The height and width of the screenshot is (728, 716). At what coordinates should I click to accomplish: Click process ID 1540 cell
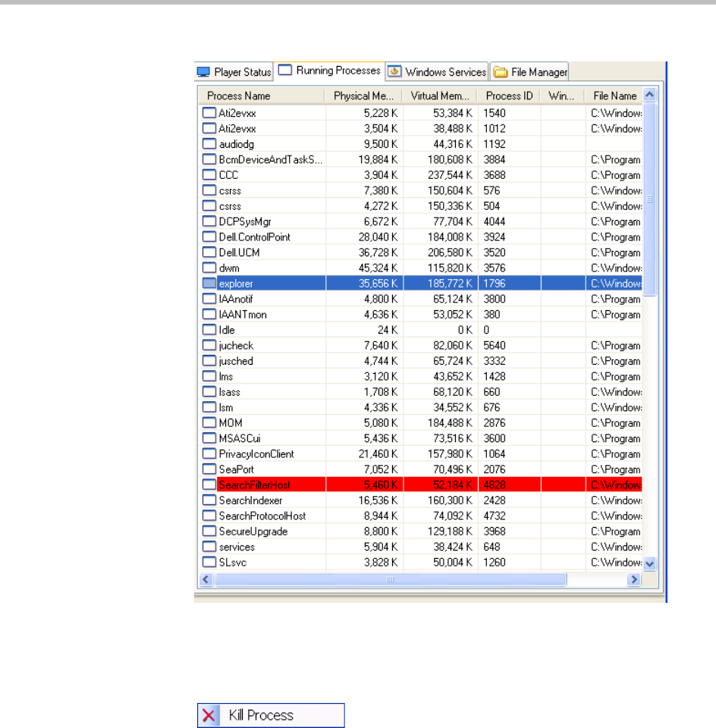(494, 113)
